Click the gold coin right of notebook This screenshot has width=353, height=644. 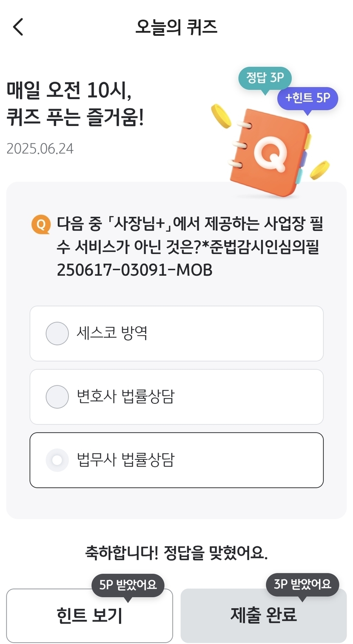click(x=319, y=170)
